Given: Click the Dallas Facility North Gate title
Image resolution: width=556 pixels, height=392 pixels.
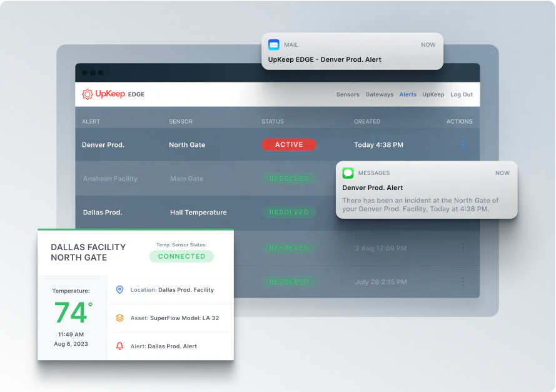Looking at the screenshot, I should tap(88, 252).
